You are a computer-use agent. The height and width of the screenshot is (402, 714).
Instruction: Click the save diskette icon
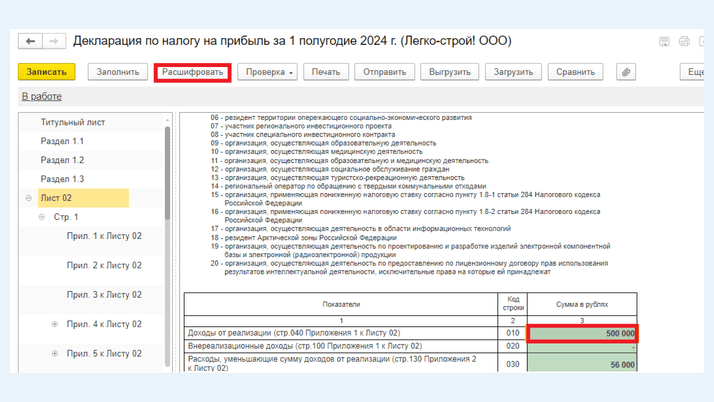664,41
